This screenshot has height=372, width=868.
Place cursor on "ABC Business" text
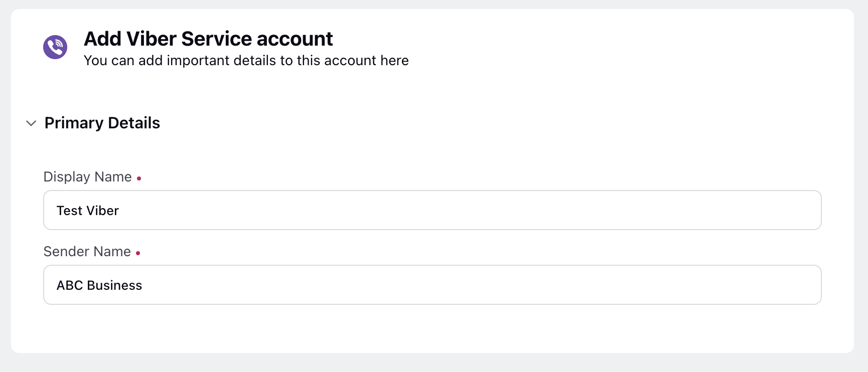click(x=99, y=285)
